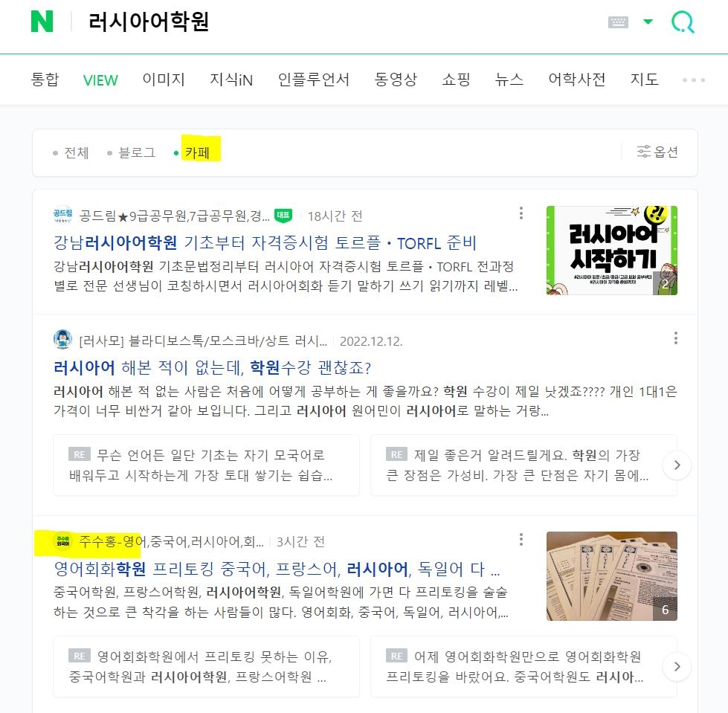Screen dimensions: 728x713
Task: Open the three-dot menu of the 공드림 post
Action: click(521, 213)
